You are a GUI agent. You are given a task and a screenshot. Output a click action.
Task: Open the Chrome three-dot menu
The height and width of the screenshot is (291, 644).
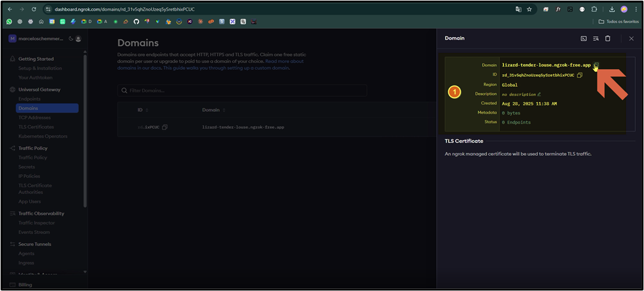coord(636,9)
